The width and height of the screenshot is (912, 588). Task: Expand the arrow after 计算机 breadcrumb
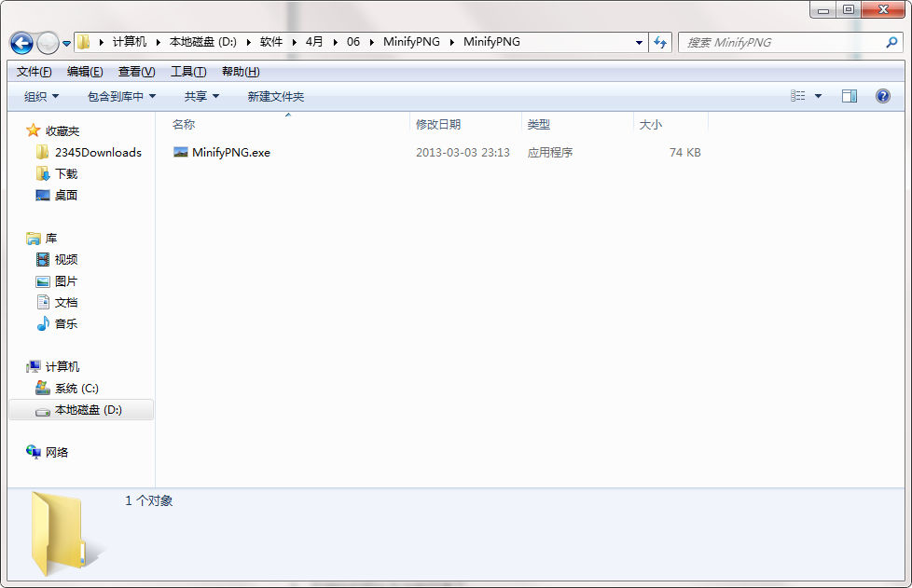pos(158,42)
